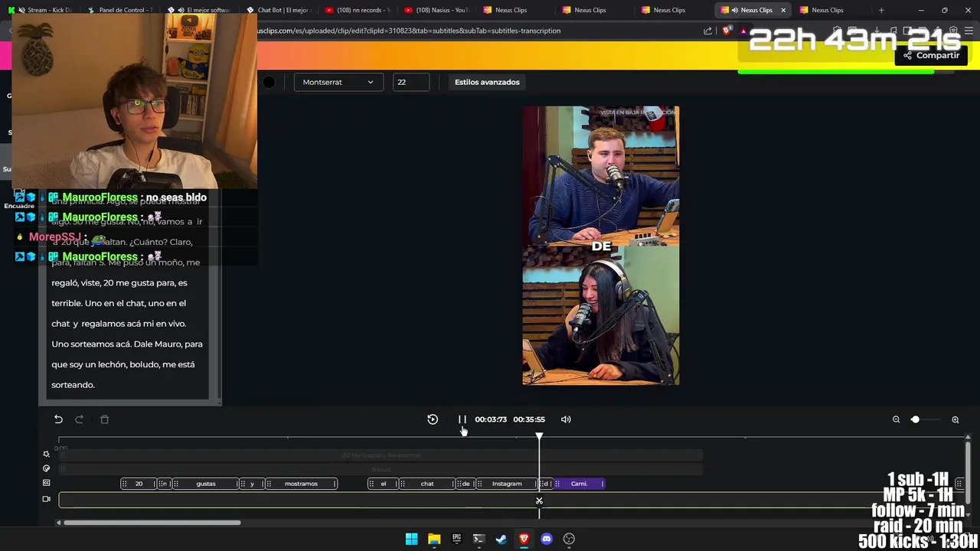Click the left arrow of timeline scrollbar

pyautogui.click(x=59, y=523)
